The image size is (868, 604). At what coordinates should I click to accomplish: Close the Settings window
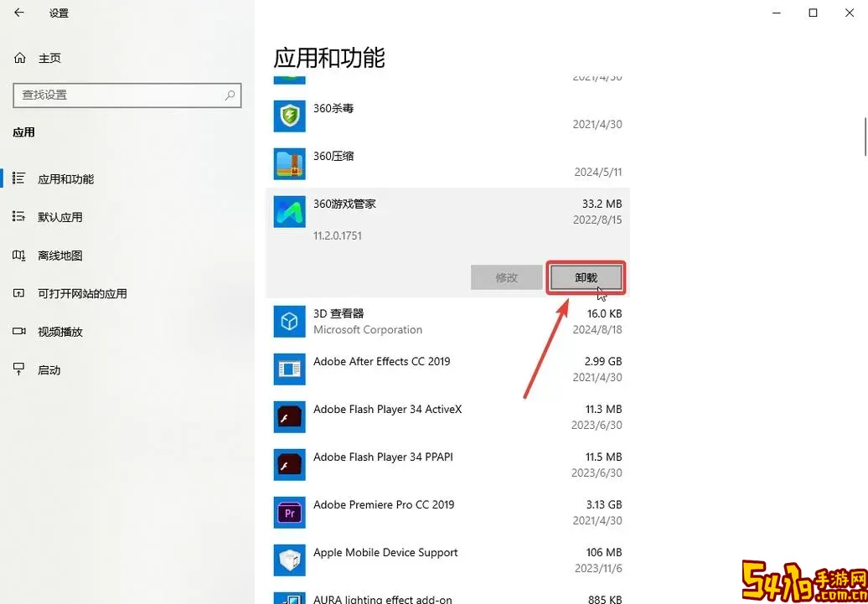[850, 13]
